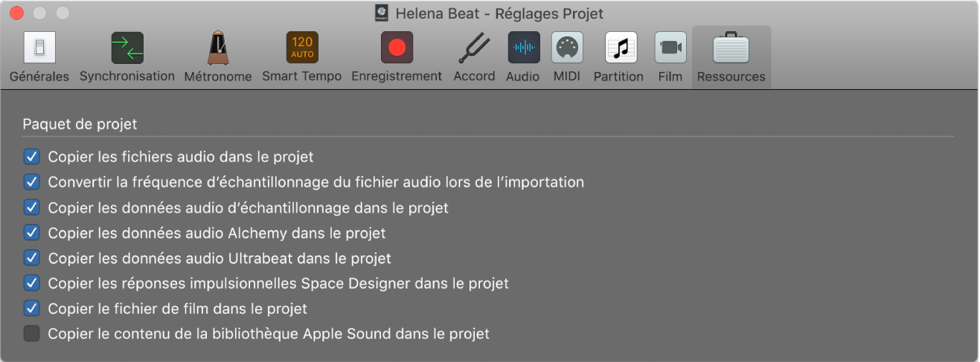Image resolution: width=980 pixels, height=362 pixels.
Task: Select the Partition score icon
Action: (x=618, y=48)
